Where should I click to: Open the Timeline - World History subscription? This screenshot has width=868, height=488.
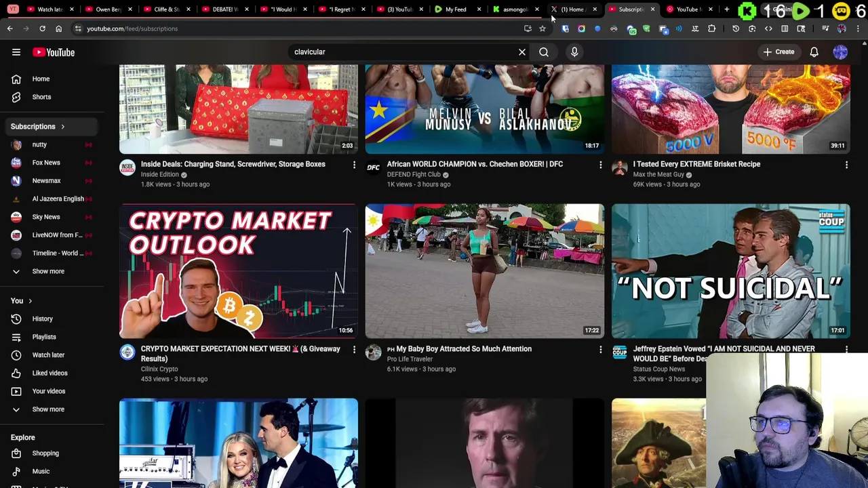click(x=52, y=253)
